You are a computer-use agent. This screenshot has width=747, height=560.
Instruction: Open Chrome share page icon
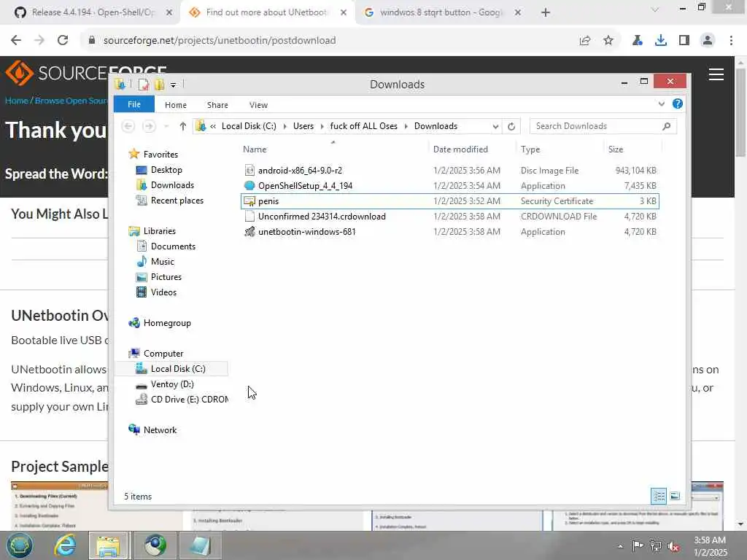coord(585,41)
